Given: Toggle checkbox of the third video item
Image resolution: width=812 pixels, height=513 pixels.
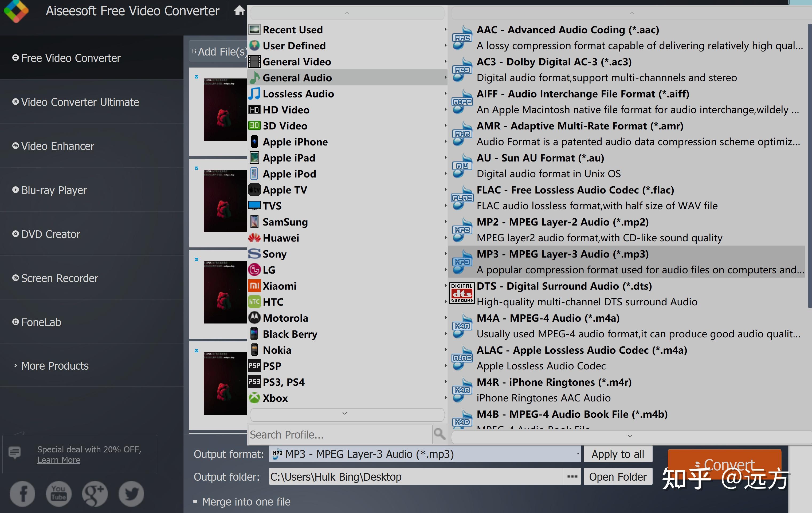Looking at the screenshot, I should point(197,259).
